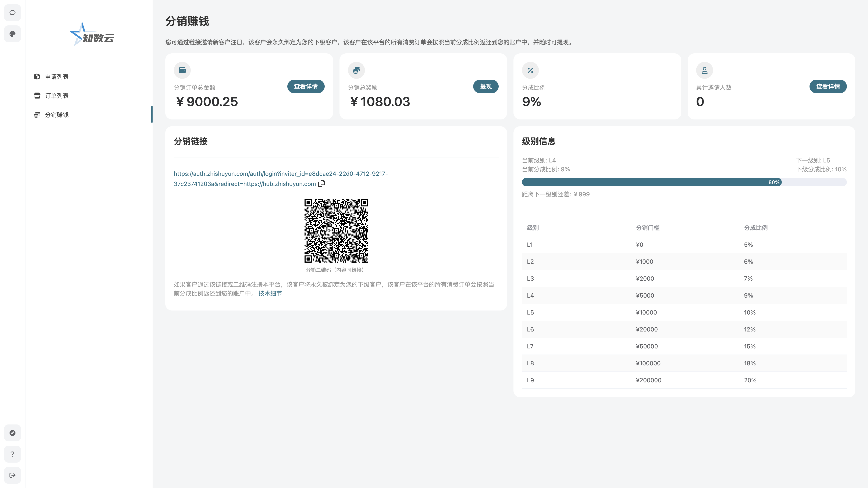Click 查看详情 for the distribution order total
Image resolution: width=868 pixels, height=488 pixels.
tap(306, 87)
